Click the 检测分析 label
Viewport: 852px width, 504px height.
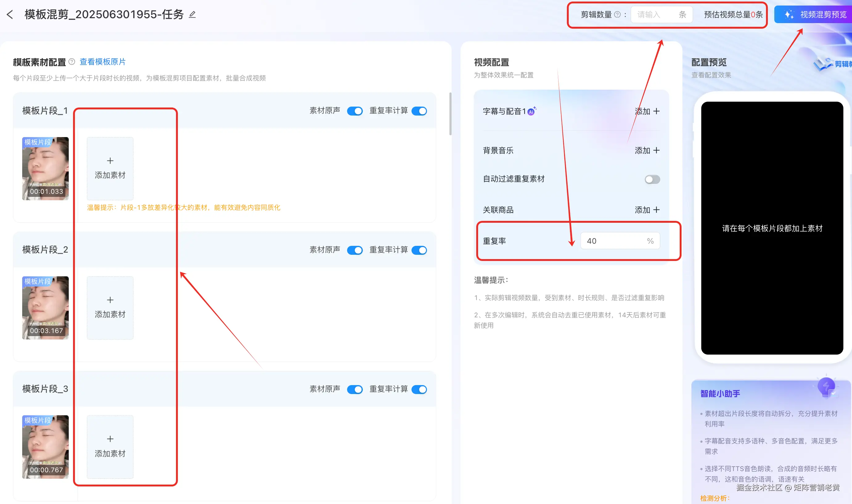pyautogui.click(x=715, y=498)
